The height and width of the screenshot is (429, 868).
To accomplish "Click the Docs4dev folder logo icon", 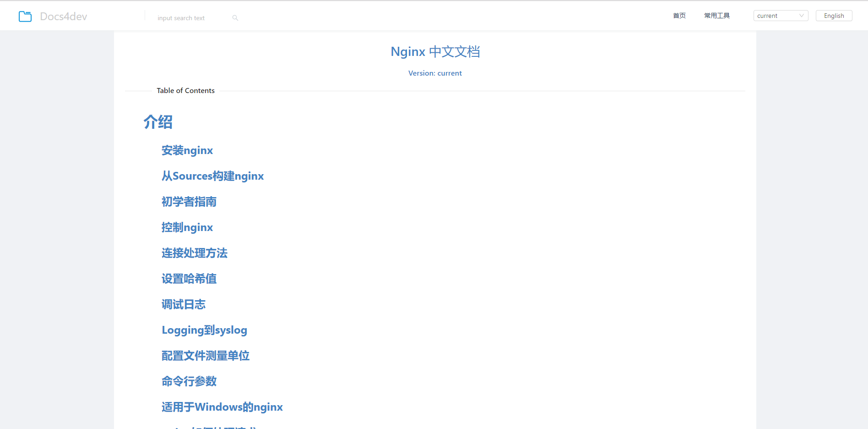I will point(25,16).
